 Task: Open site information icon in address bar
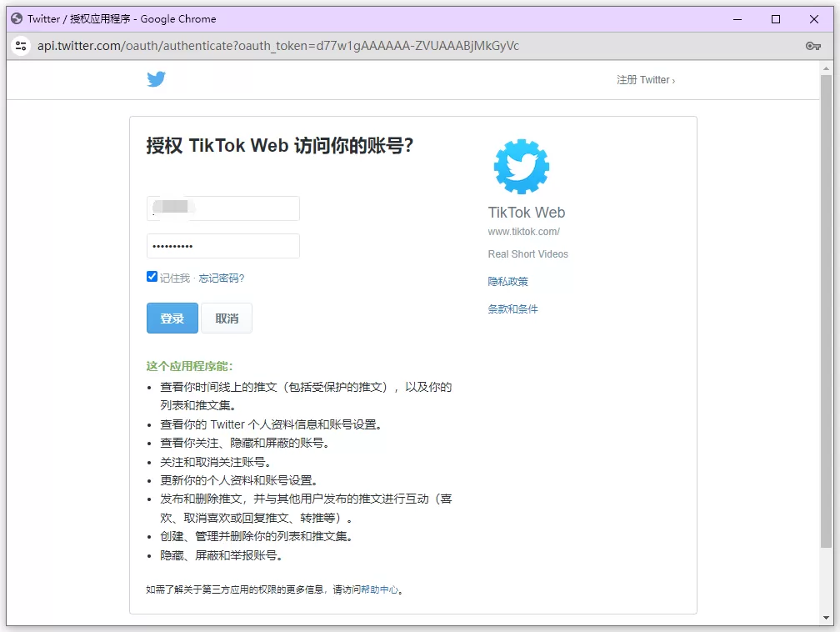pos(21,46)
